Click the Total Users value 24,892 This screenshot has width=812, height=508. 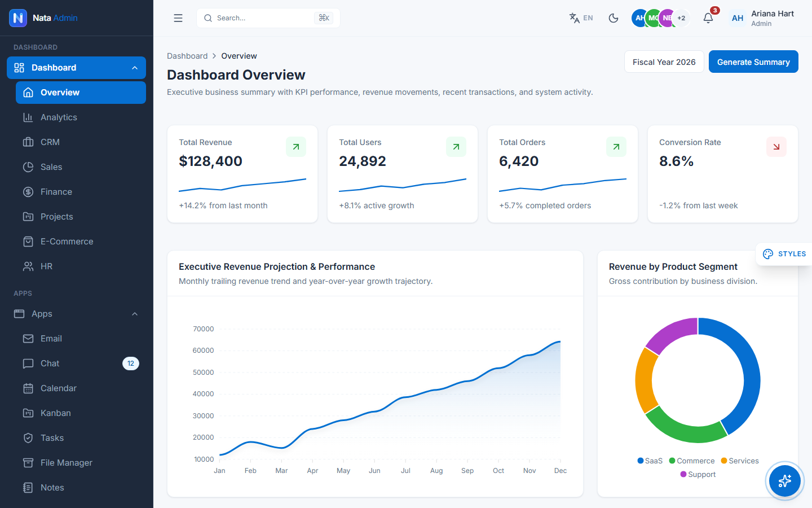[363, 161]
